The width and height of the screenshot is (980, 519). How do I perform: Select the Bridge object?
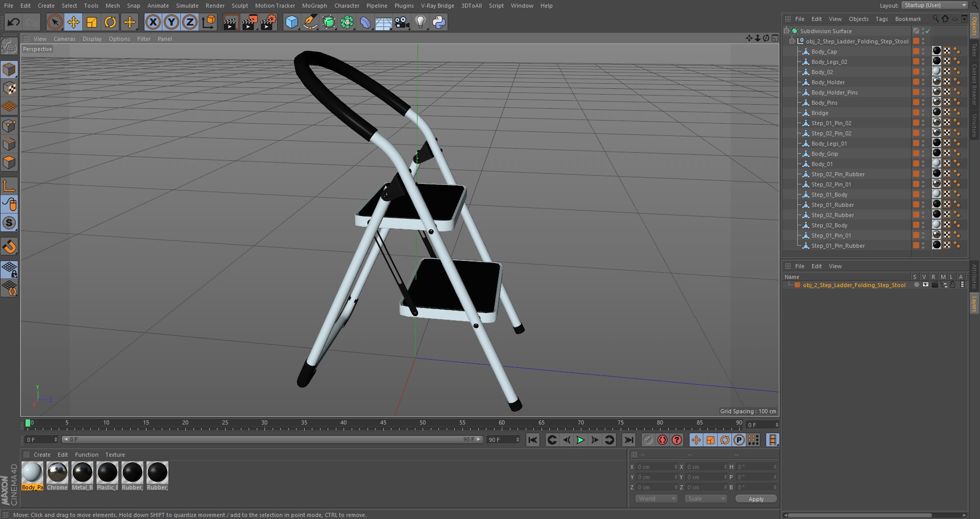tap(820, 113)
